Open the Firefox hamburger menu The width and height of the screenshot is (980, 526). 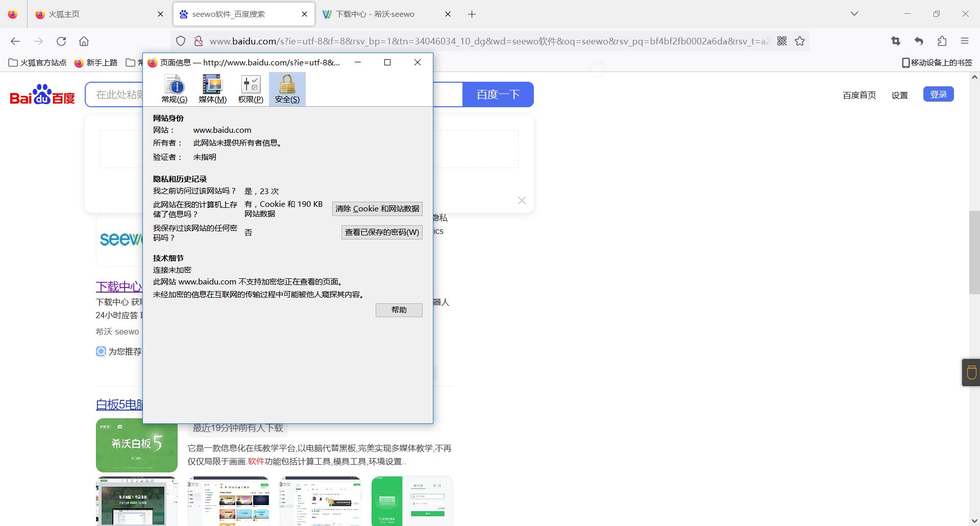coord(965,41)
